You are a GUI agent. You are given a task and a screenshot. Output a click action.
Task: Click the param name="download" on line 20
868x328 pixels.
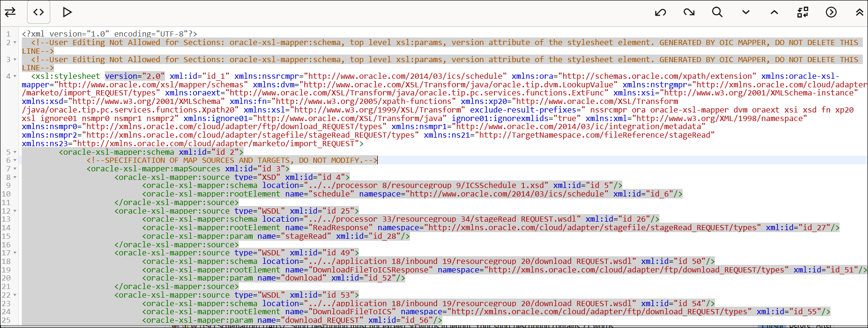292,278
